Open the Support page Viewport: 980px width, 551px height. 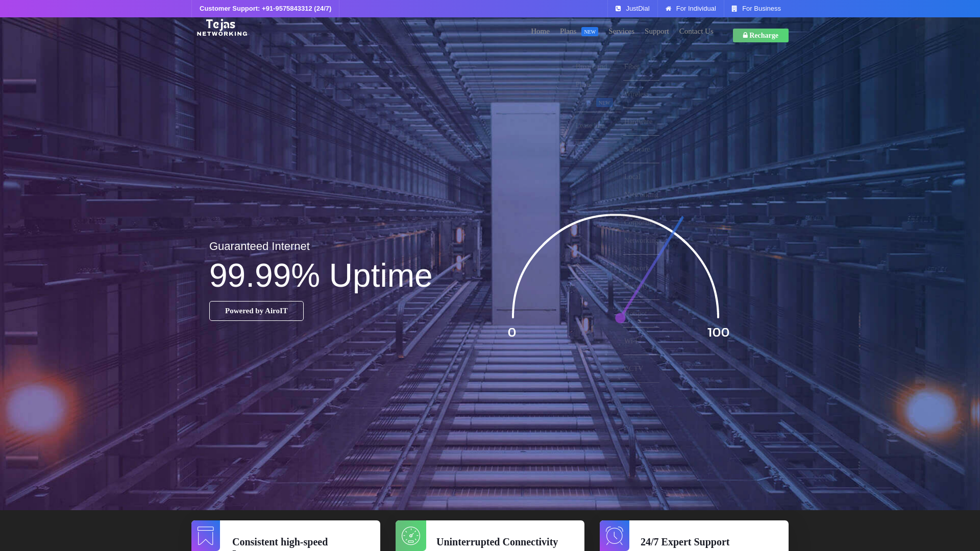656,31
